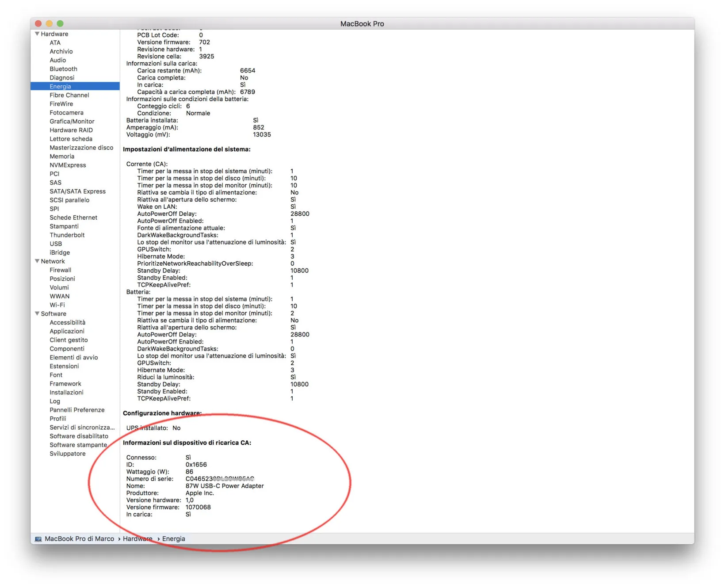Open Framework entry
The image size is (725, 588).
click(x=65, y=384)
